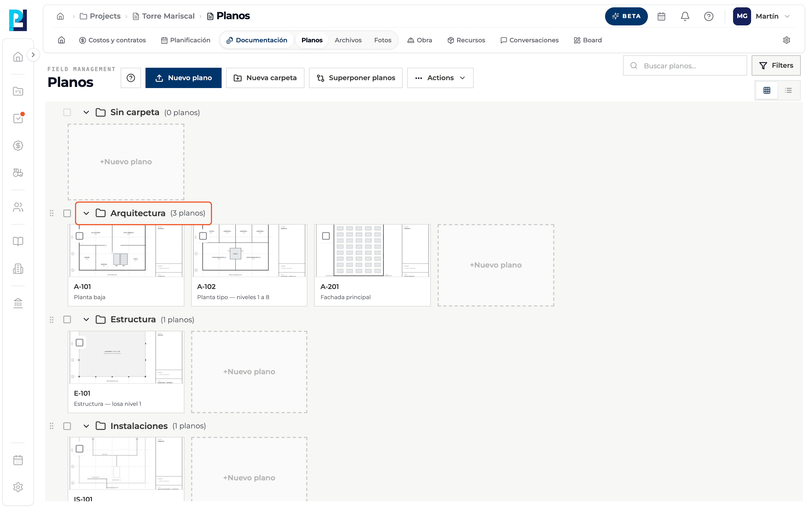Open the bank building icon in the sidebar
The height and width of the screenshot is (508, 812).
pyautogui.click(x=18, y=303)
